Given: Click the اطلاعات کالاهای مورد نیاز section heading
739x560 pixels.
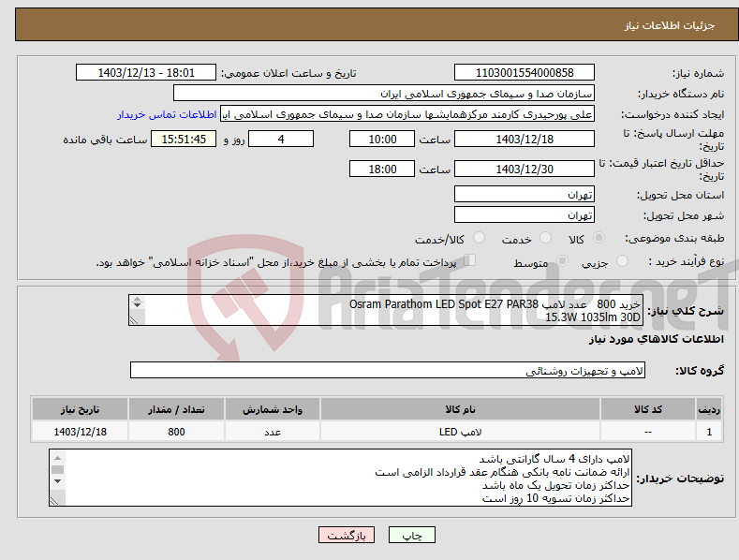Looking at the screenshot, I should (656, 339).
